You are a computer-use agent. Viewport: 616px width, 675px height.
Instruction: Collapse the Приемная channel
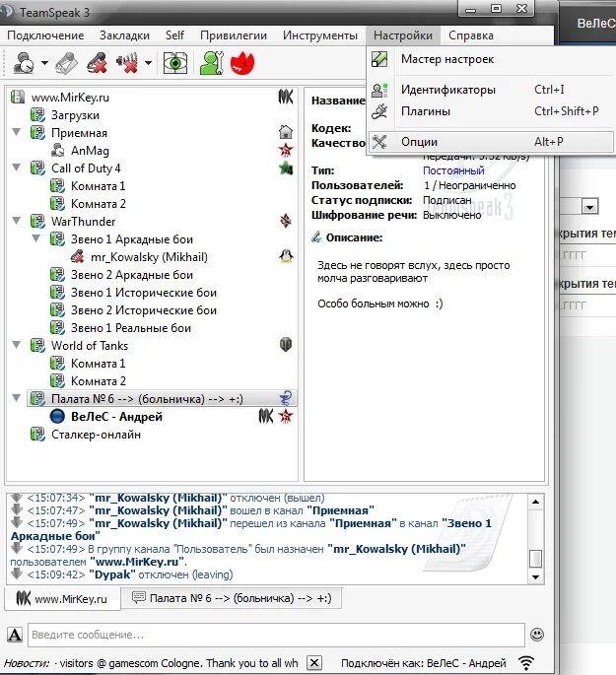point(17,132)
